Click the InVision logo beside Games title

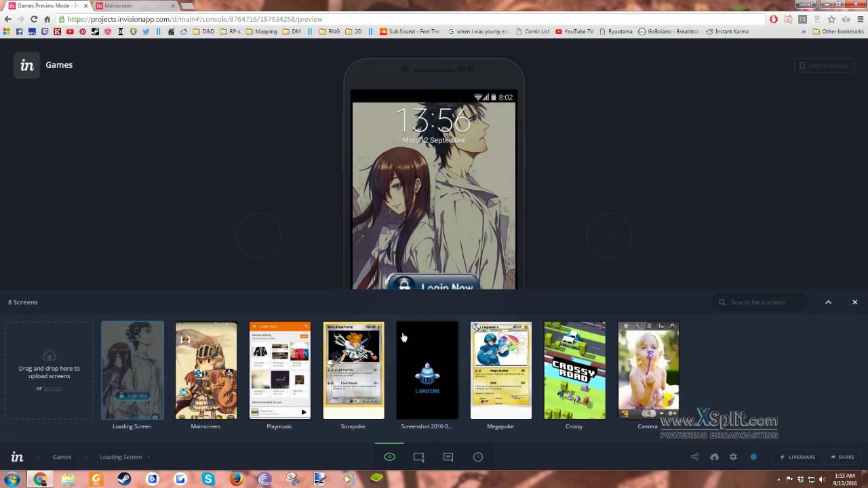(x=27, y=65)
